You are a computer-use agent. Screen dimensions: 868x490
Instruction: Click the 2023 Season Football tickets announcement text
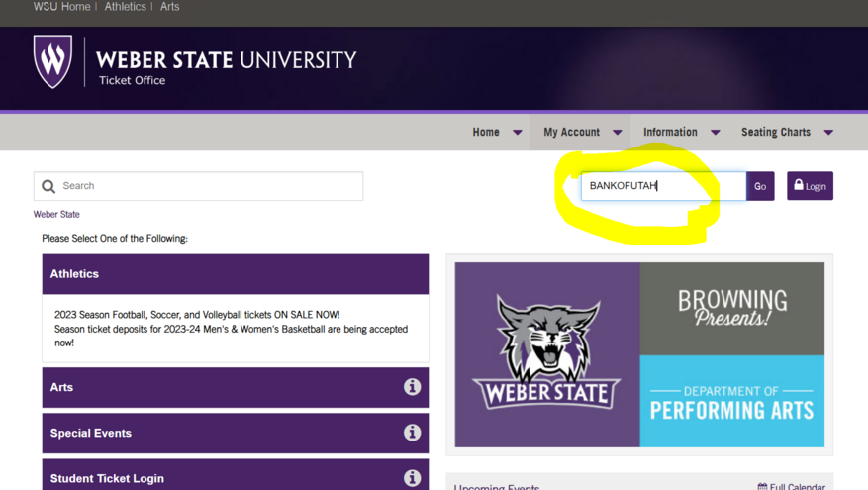point(231,329)
